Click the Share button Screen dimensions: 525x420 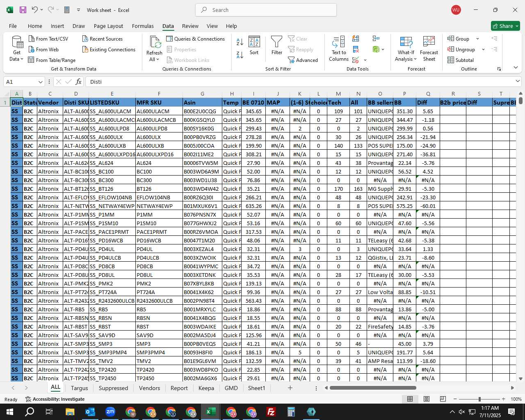[505, 26]
